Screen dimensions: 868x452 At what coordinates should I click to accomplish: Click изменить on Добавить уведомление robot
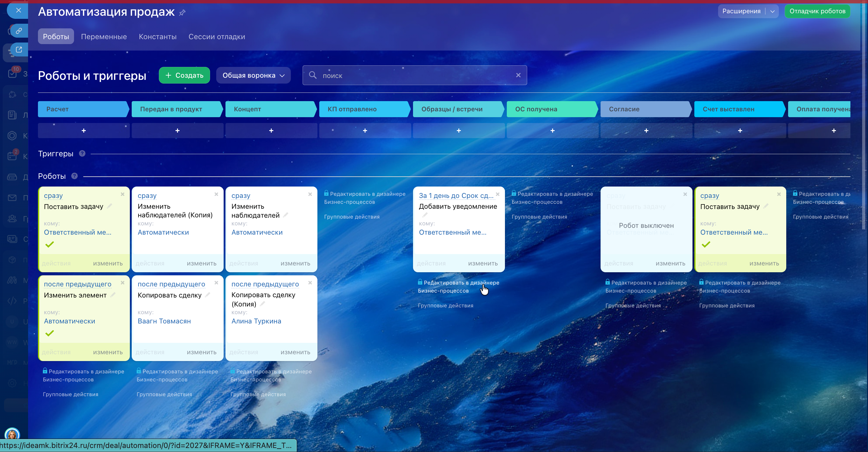(482, 263)
